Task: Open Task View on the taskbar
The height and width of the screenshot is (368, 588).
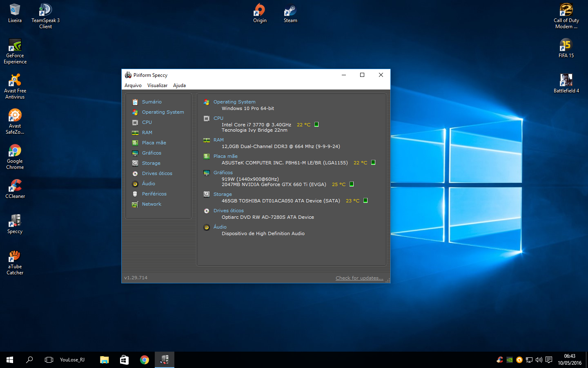Action: coord(49,360)
